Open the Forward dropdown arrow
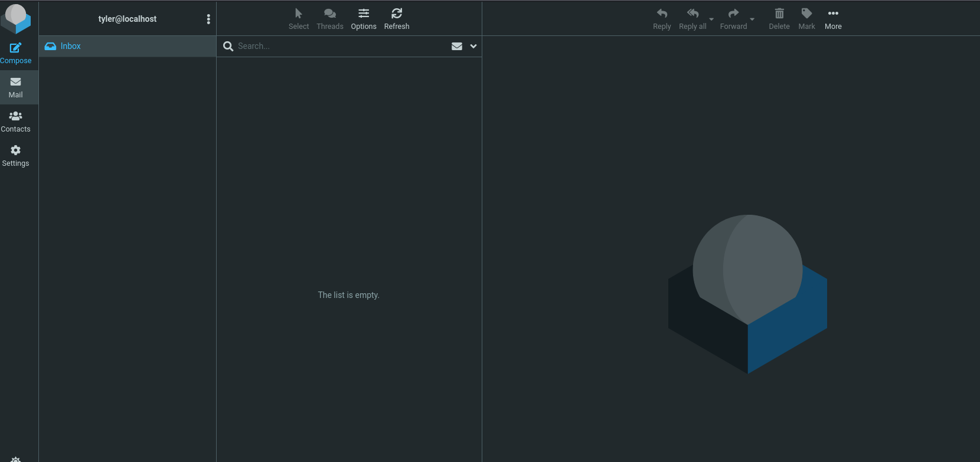 pyautogui.click(x=752, y=19)
